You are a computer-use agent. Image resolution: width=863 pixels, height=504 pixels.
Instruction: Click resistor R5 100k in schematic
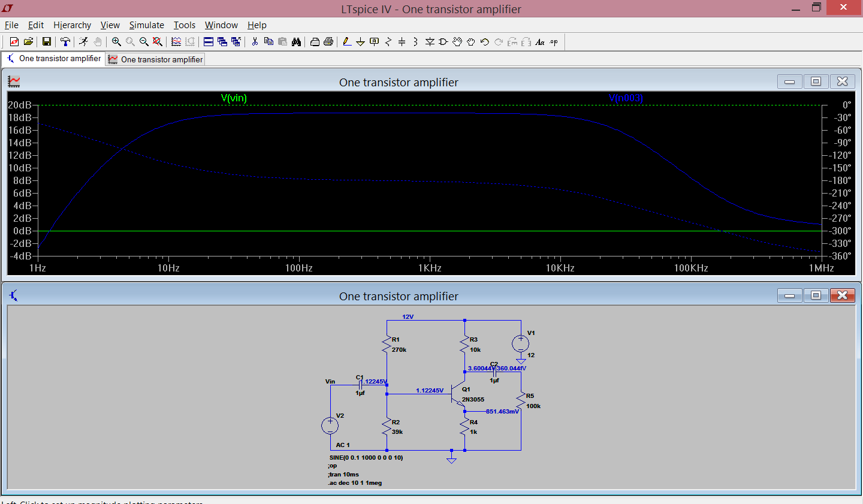[x=521, y=401]
